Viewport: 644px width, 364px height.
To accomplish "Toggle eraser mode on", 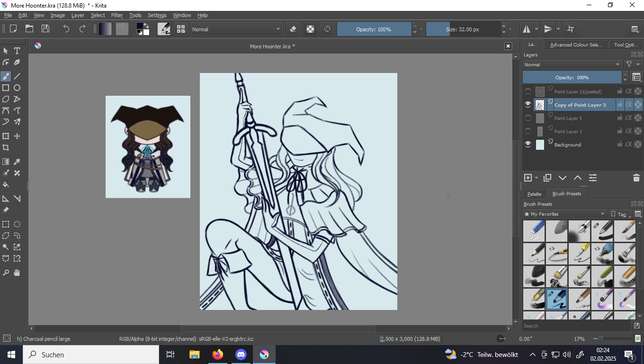I will (x=293, y=29).
